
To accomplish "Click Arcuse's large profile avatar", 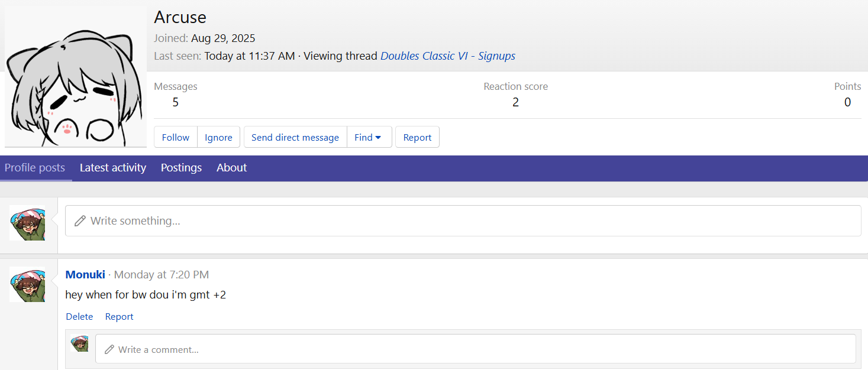I will click(x=75, y=77).
